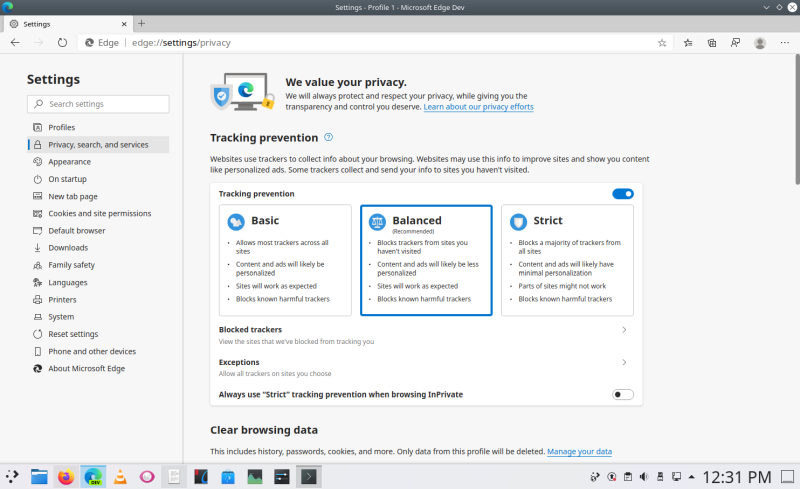Open the Settings and more ellipsis menu
The image size is (800, 489).
click(x=785, y=43)
